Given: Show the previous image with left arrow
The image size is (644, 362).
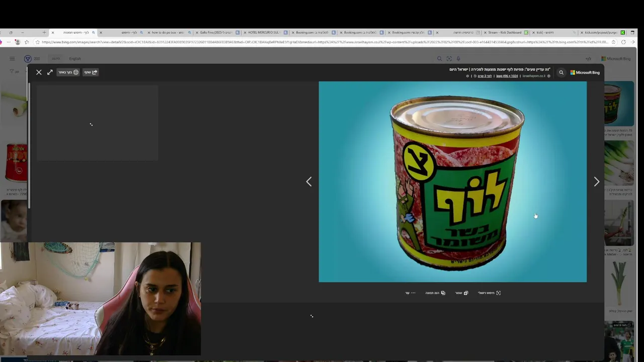Looking at the screenshot, I should coord(309,182).
